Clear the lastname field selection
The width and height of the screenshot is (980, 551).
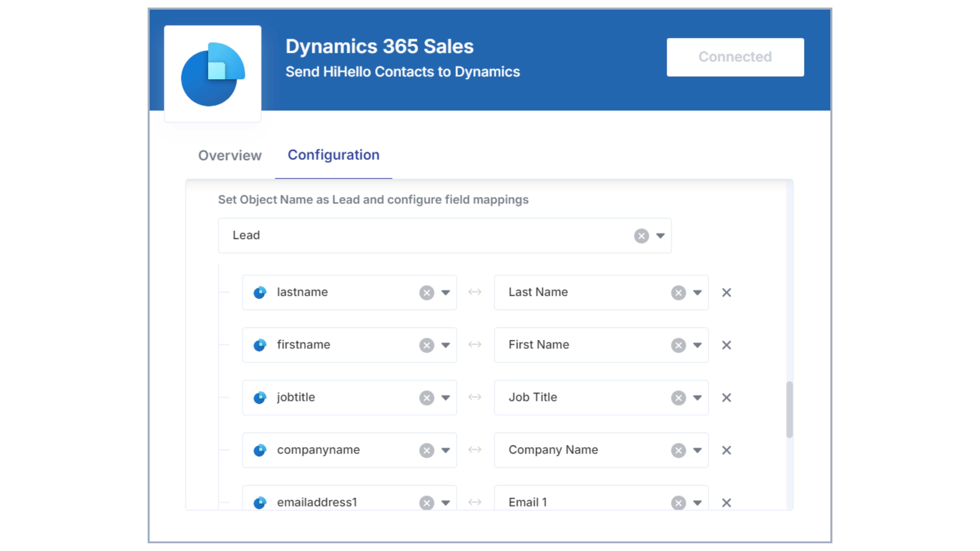click(427, 293)
